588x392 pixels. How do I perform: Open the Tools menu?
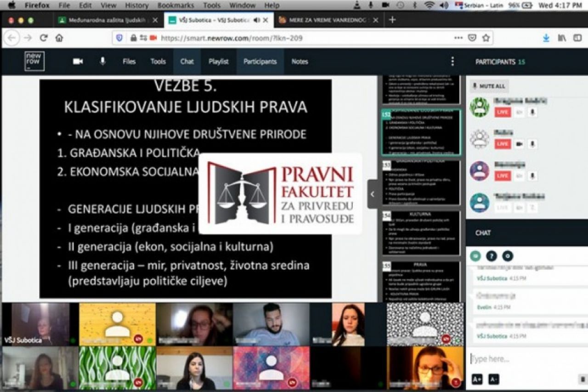pos(158,62)
